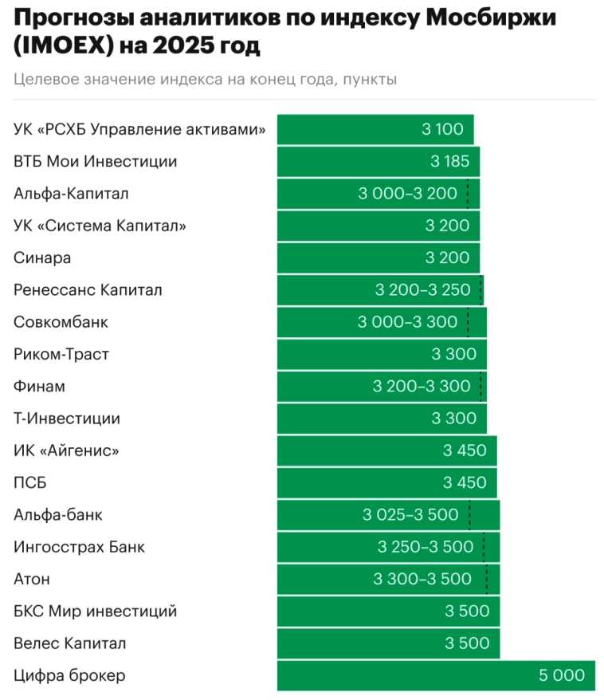Click the ПСБ label
604x700 pixels.
click(x=30, y=482)
